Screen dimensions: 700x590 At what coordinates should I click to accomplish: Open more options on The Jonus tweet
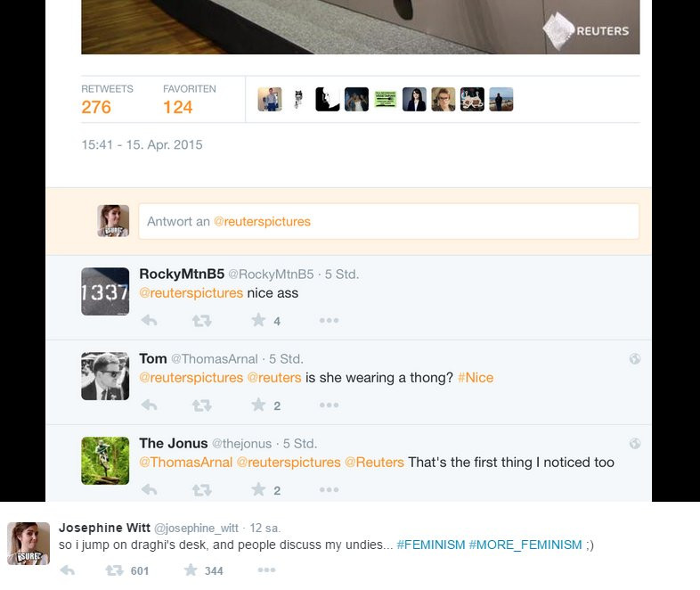pyautogui.click(x=329, y=489)
